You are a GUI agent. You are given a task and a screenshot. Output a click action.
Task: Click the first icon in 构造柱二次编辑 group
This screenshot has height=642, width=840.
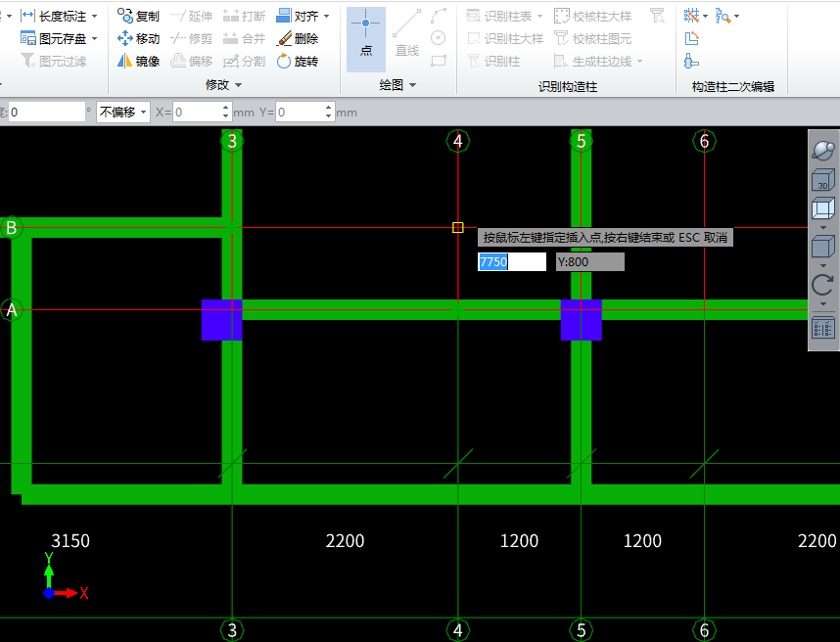coord(692,16)
